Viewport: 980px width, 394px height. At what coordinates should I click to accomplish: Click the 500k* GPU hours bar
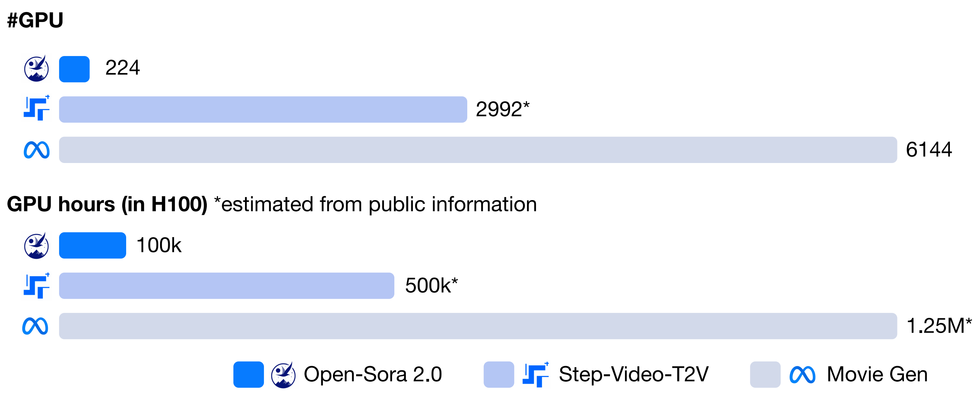click(226, 286)
